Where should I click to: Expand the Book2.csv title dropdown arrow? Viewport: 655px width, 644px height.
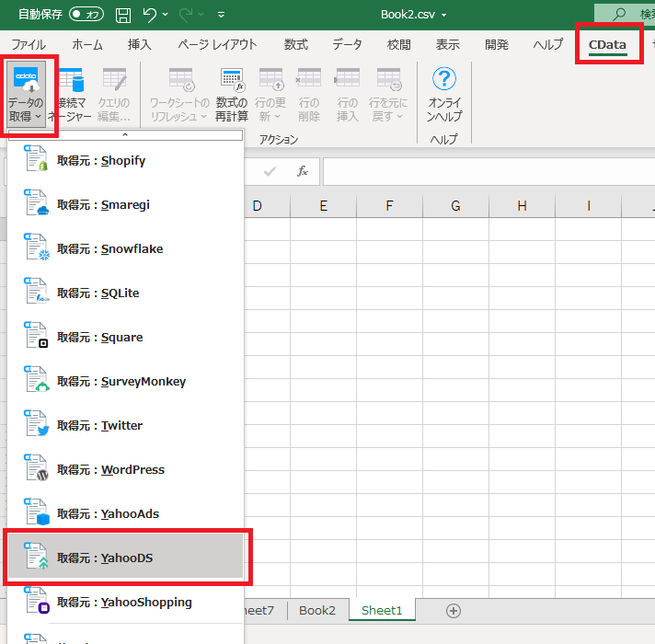pyautogui.click(x=443, y=15)
